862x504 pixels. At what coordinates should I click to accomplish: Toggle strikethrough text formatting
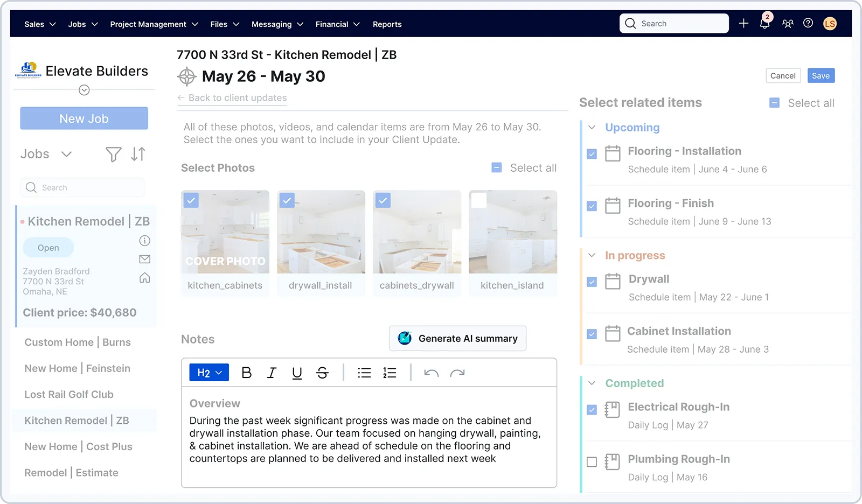[322, 373]
